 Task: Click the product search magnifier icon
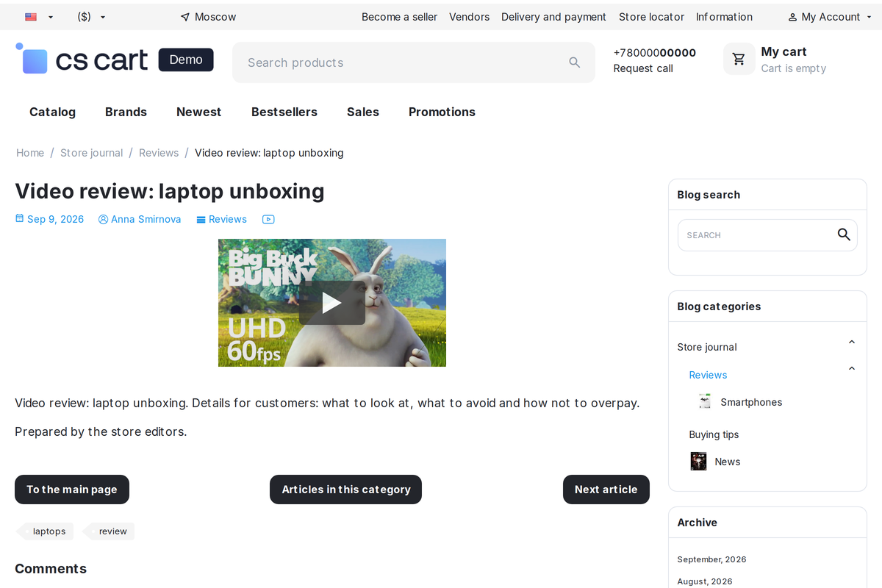tap(575, 62)
